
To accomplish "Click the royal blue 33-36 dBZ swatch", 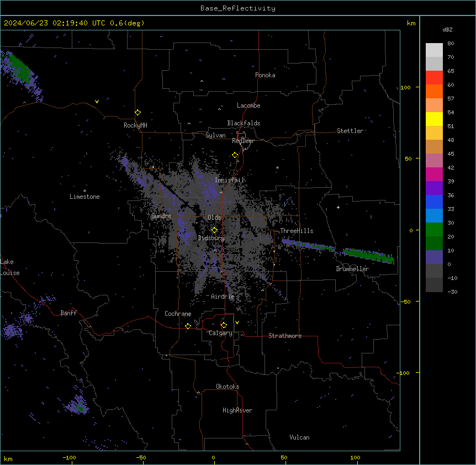I will 434,202.
